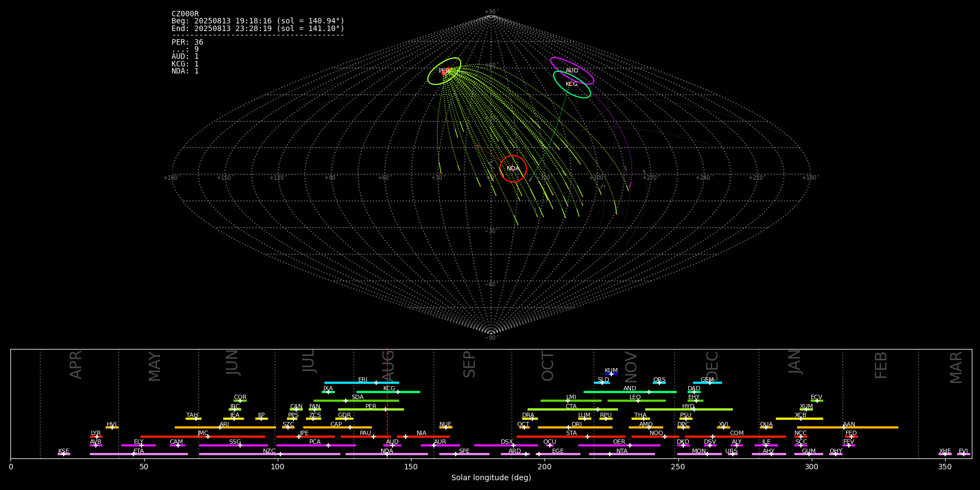Click the NDA label in the timeline
The height and width of the screenshot is (490, 980).
pyautogui.click(x=387, y=451)
